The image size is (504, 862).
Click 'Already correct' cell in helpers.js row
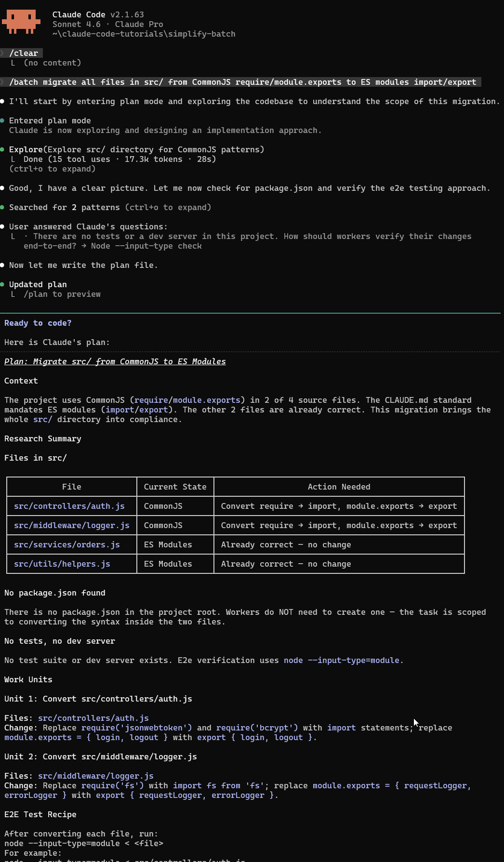[x=286, y=564]
